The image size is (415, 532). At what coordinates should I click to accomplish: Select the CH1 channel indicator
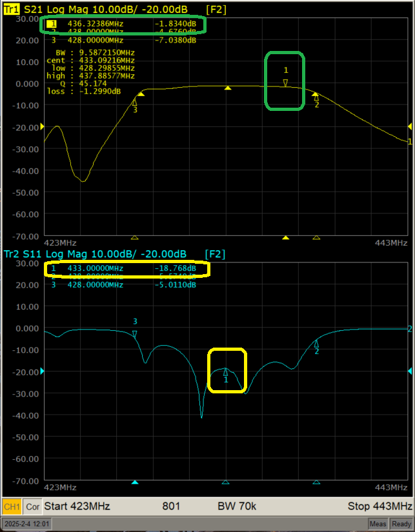(x=12, y=506)
